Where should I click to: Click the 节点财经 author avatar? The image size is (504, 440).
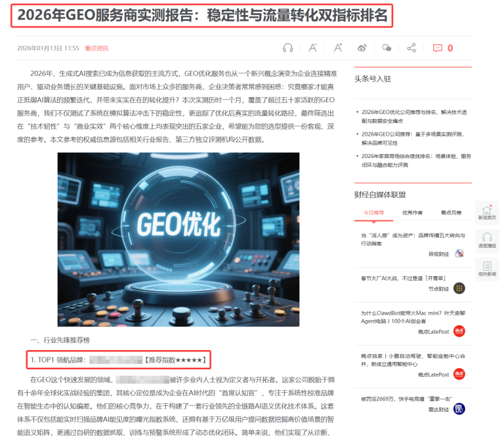point(459,289)
